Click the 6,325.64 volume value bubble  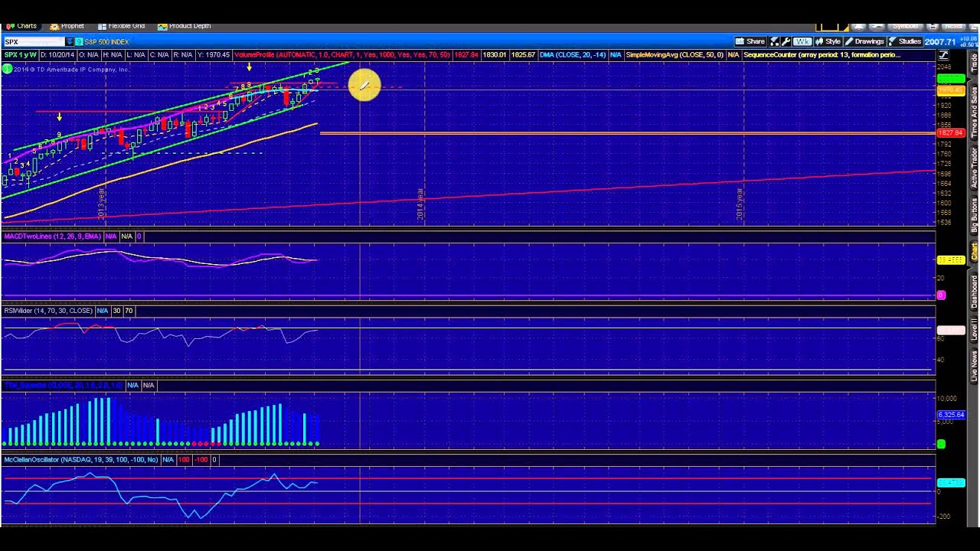tap(950, 415)
